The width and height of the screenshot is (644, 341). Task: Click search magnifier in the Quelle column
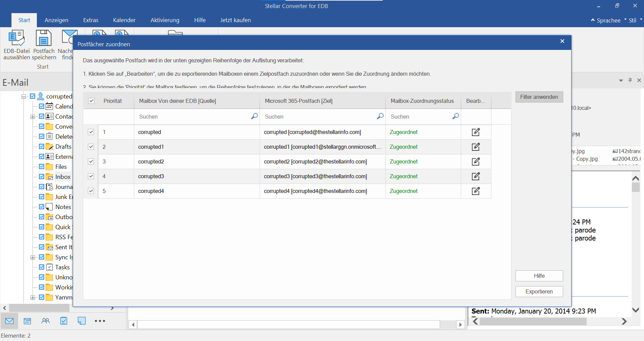click(x=254, y=116)
